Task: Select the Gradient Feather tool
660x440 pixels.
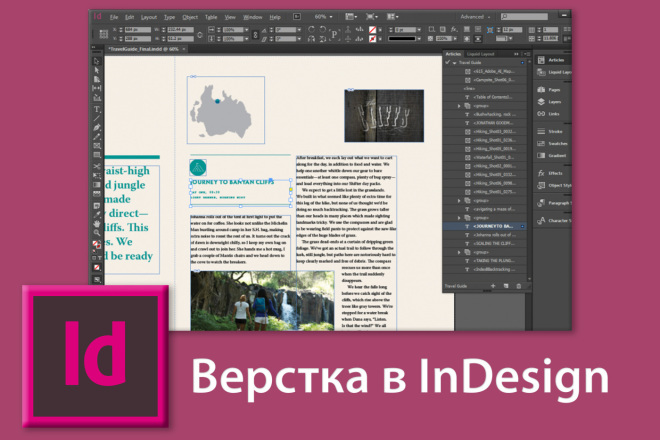Action: (x=97, y=194)
